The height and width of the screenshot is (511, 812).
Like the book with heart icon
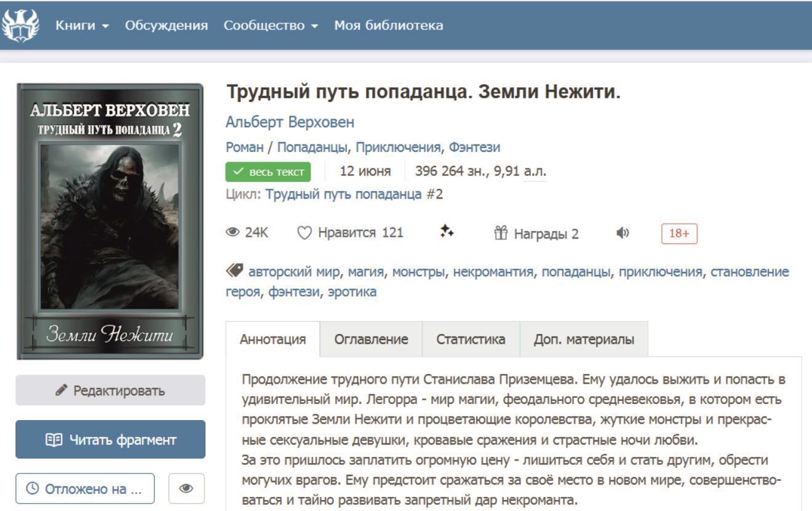[305, 233]
